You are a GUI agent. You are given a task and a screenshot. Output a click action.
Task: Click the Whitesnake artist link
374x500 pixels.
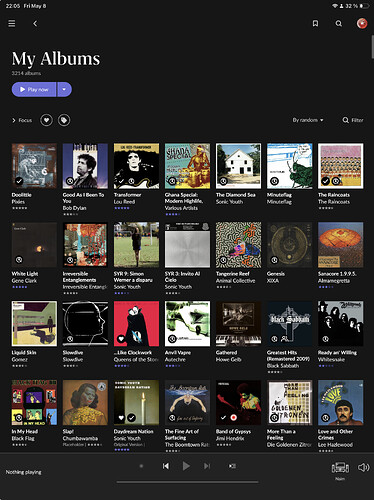[x=331, y=359]
